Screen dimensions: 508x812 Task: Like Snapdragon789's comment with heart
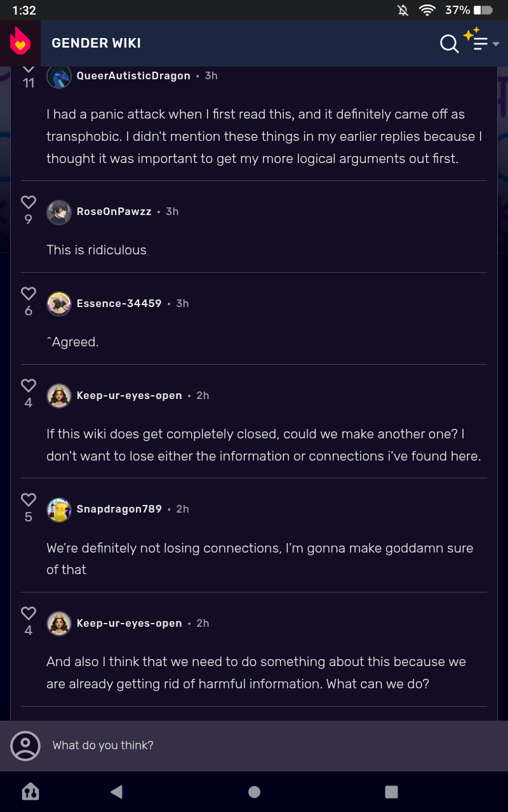click(x=29, y=499)
